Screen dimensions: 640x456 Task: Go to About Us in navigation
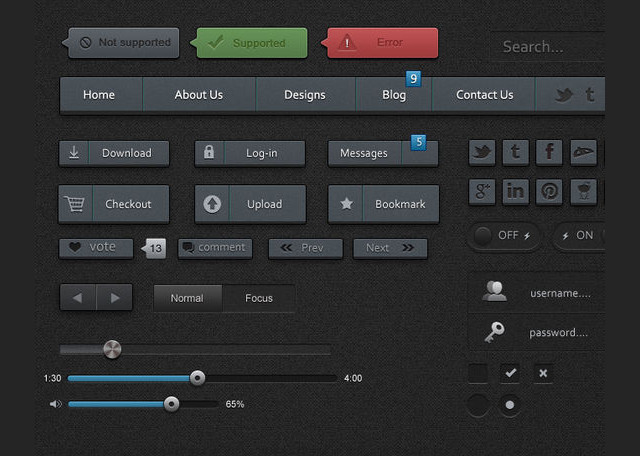pyautogui.click(x=199, y=95)
